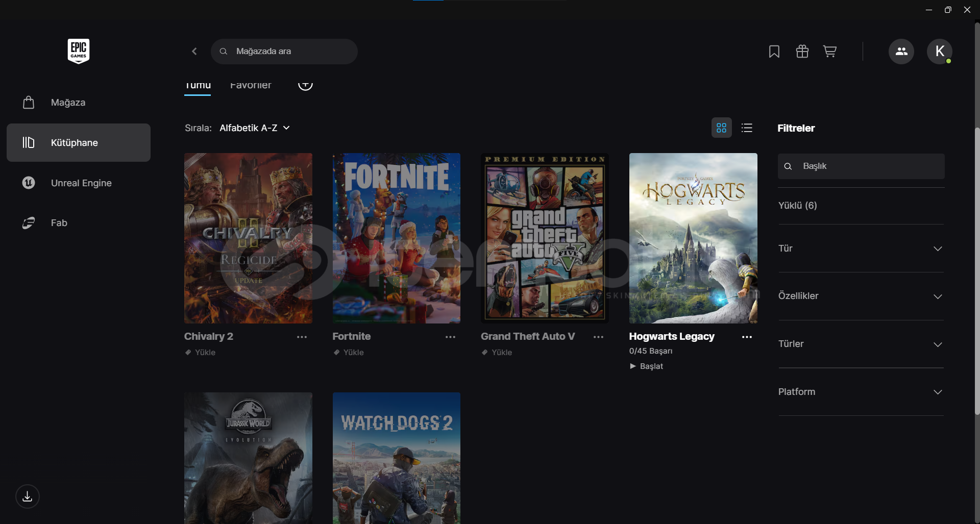Viewport: 980px width, 524px height.
Task: Click the Fortnite title text
Action: click(x=352, y=337)
